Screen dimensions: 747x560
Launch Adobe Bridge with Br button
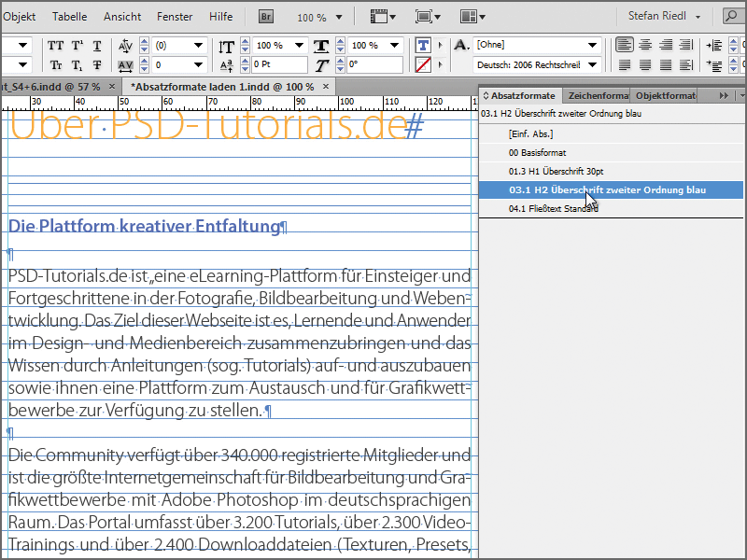(x=266, y=17)
